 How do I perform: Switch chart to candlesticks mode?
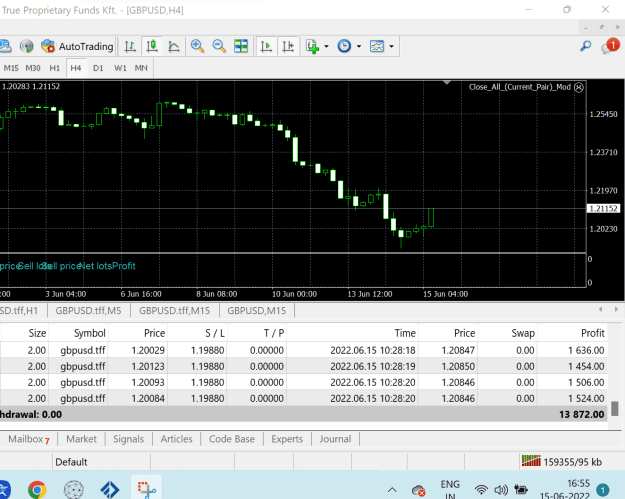152,46
